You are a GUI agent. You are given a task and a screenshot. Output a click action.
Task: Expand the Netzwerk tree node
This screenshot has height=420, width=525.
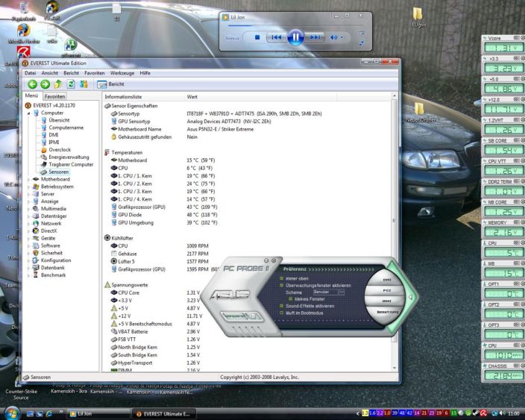[x=29, y=223]
